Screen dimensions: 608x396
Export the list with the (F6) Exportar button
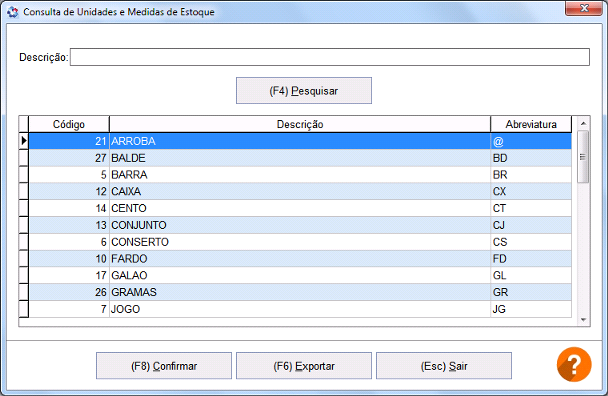coord(304,366)
